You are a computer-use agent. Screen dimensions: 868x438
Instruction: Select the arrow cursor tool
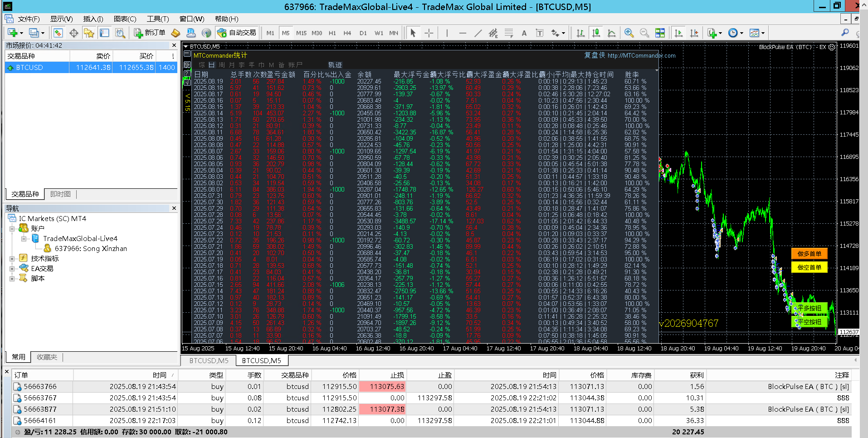point(413,33)
